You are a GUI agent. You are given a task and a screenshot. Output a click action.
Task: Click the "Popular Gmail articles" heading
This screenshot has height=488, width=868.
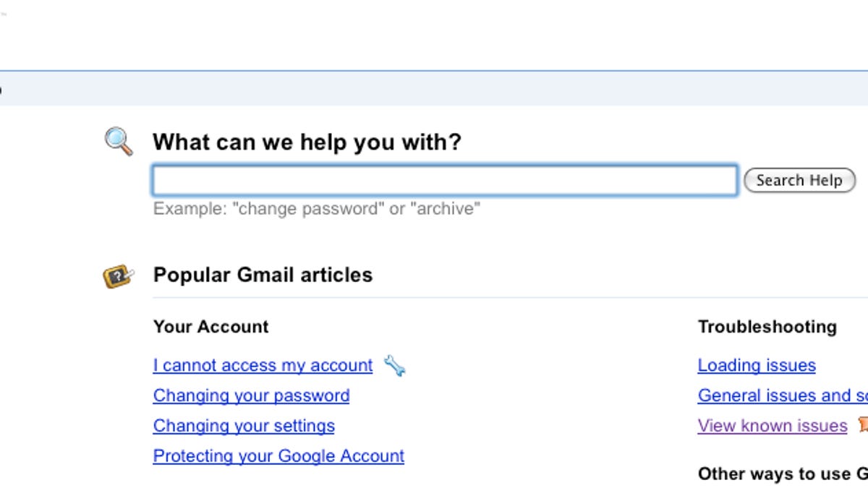coord(263,275)
